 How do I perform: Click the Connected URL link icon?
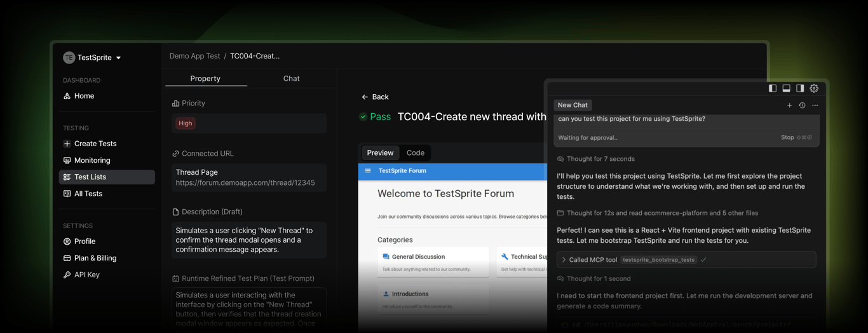(175, 153)
